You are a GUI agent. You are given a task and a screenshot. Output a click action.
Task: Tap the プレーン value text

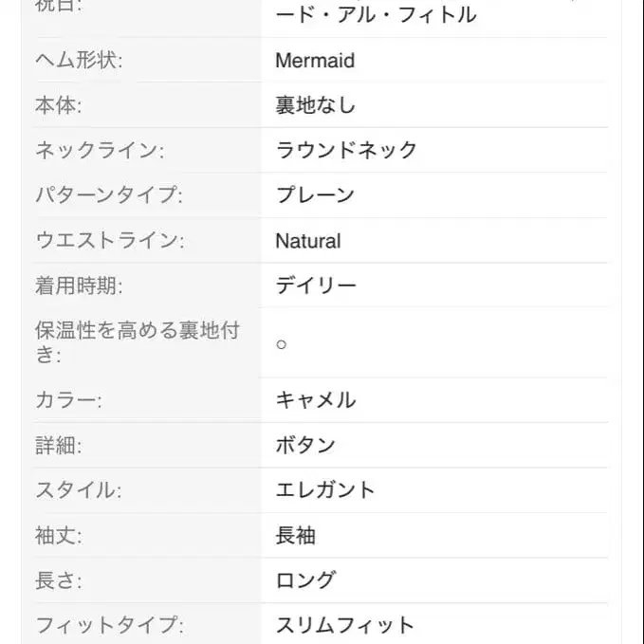point(315,195)
